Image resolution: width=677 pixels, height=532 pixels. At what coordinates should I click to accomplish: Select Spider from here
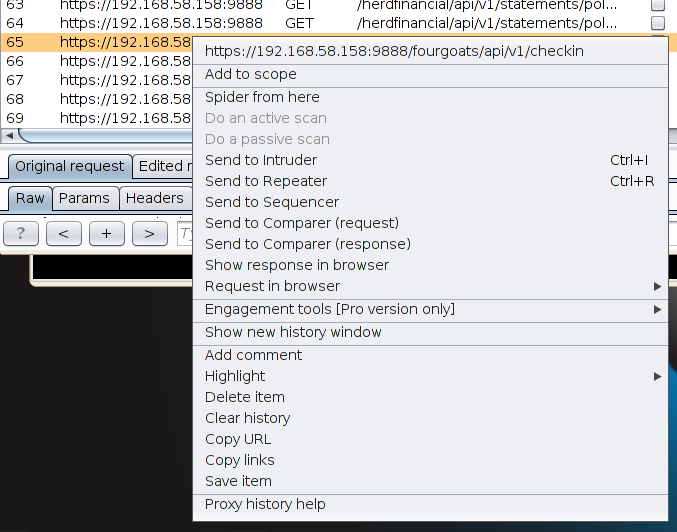click(430, 97)
